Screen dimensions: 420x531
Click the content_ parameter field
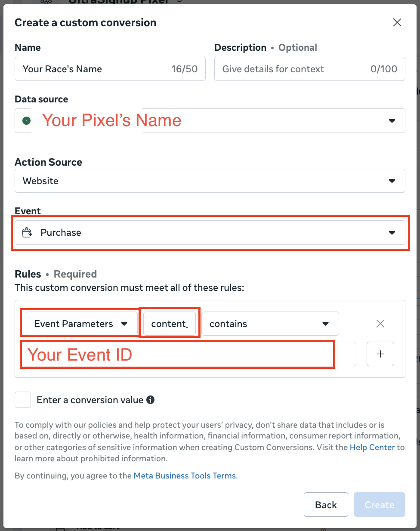(x=170, y=324)
